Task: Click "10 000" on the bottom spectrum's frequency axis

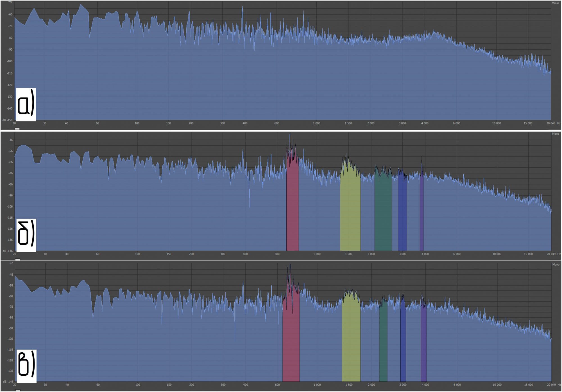Action: coord(497,384)
